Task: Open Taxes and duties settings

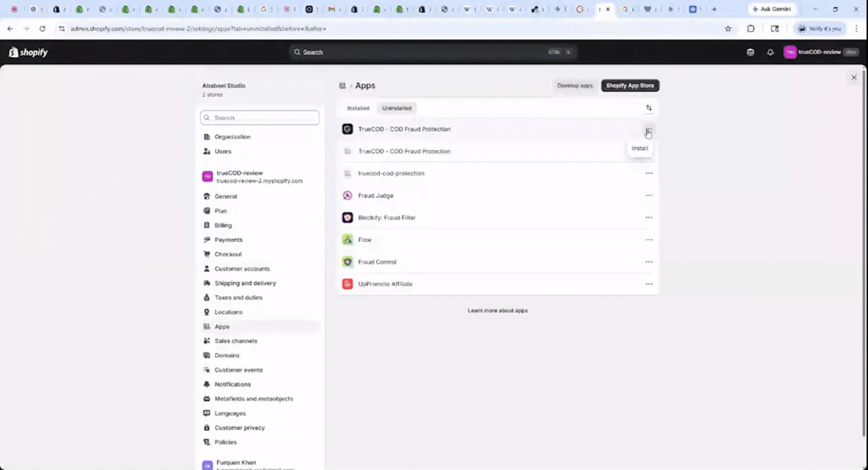Action: tap(260, 297)
